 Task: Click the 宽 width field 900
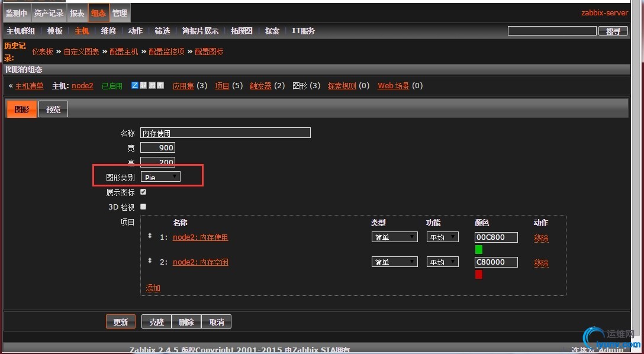[x=157, y=147]
